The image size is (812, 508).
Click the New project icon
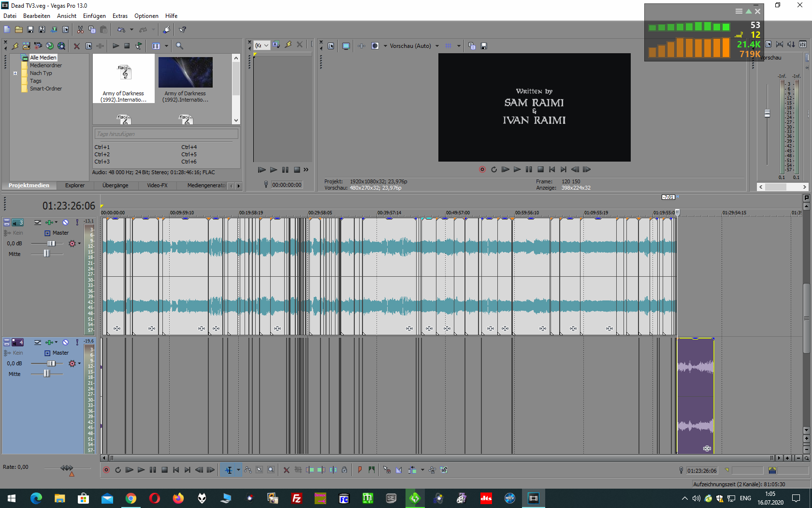point(7,30)
